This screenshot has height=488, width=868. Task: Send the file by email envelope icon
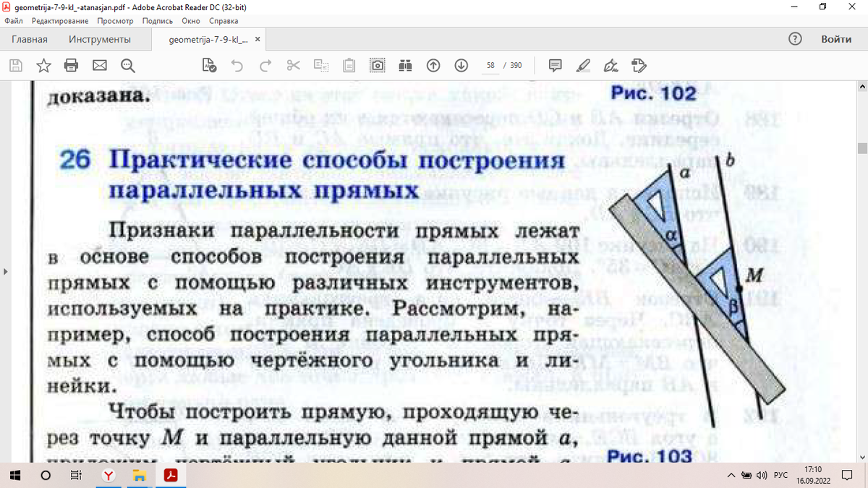(x=100, y=66)
